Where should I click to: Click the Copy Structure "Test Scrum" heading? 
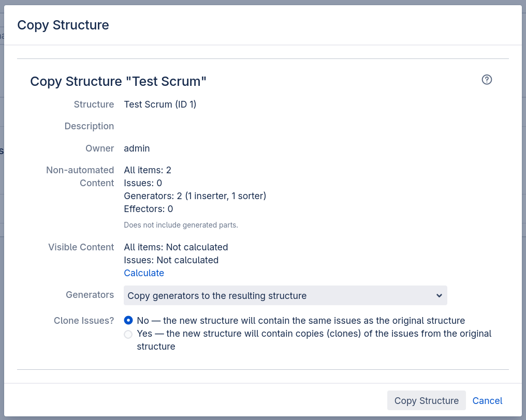pyautogui.click(x=118, y=81)
